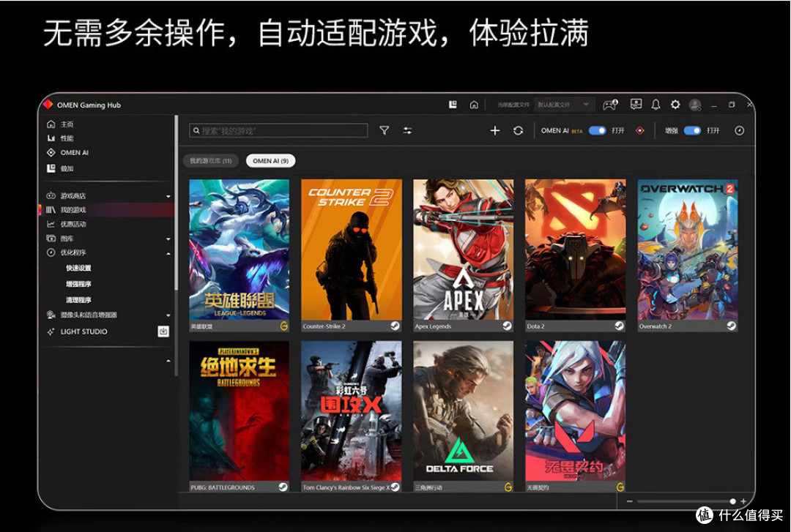
Task: Open LIGHT STUDIO in the sidebar
Action: pyautogui.click(x=77, y=331)
